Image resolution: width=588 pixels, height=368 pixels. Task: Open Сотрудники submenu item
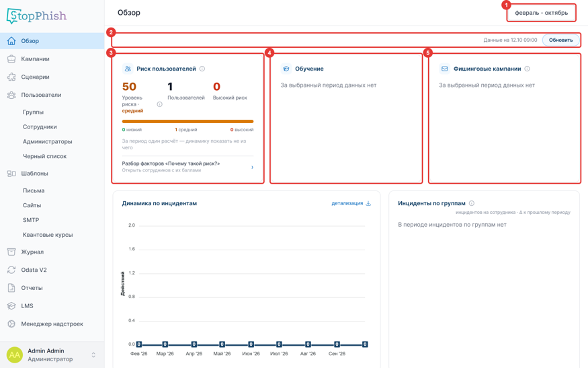[40, 126]
